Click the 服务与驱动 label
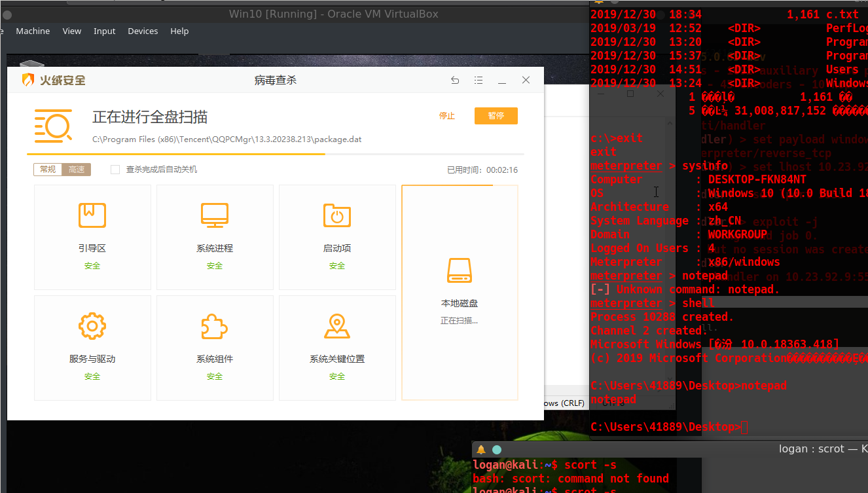868x493 pixels. [x=92, y=359]
